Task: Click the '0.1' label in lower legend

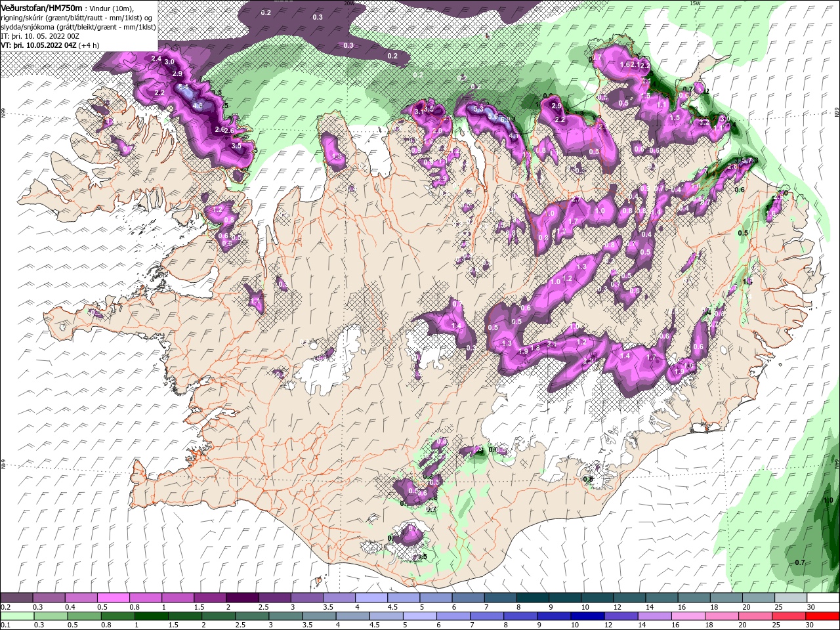Action: pos(5,625)
